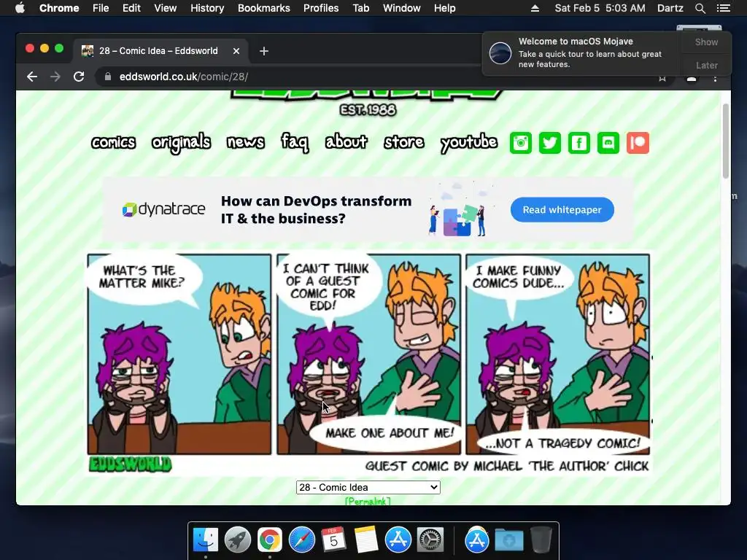
Task: Open Notification Center list icon
Action: pos(724,8)
